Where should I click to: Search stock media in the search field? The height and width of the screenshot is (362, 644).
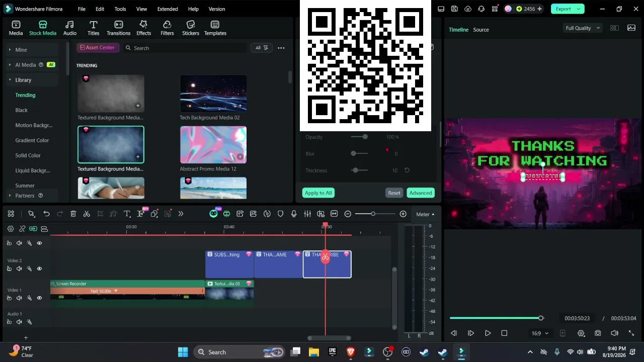(x=185, y=48)
